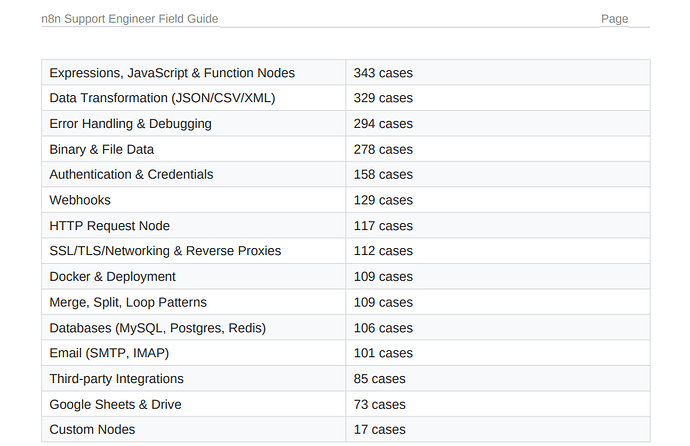Select the "SSL/TLS/Networking & Reverse Proxies" cell
Screen dimensions: 690x446
coord(165,251)
